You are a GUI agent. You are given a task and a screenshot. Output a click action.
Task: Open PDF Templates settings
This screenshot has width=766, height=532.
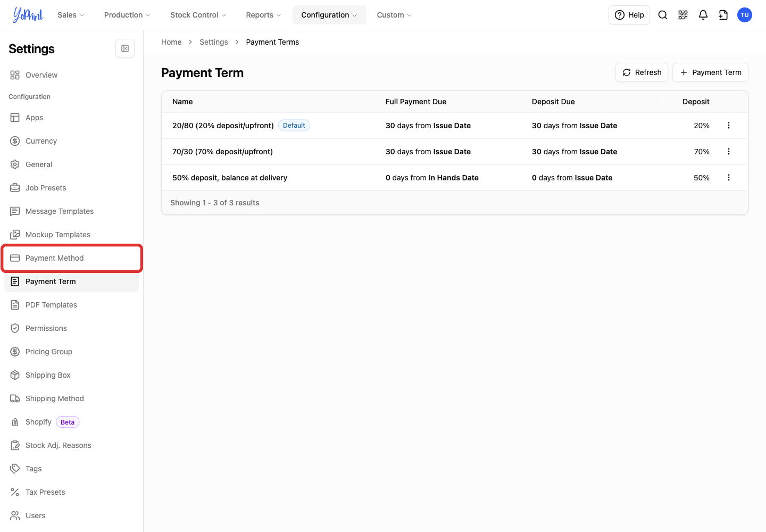[x=71, y=305]
